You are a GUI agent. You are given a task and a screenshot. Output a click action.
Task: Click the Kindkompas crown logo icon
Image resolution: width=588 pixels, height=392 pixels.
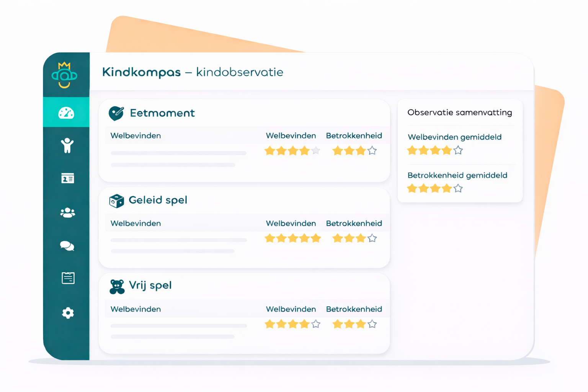[65, 75]
